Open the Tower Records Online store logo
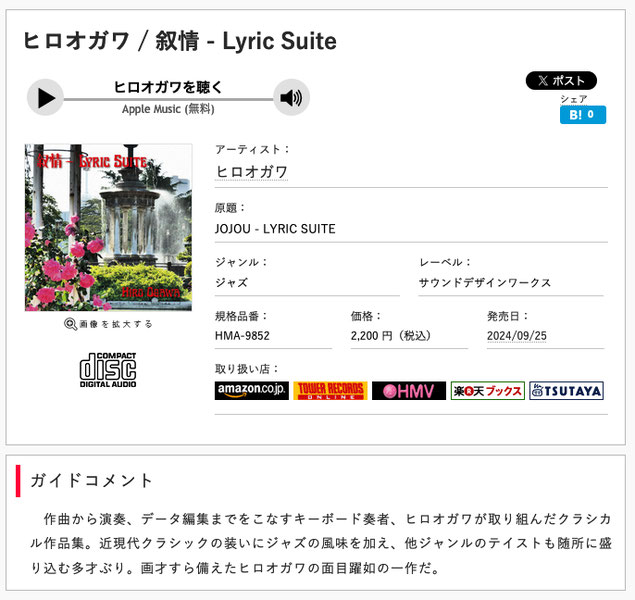 tap(330, 391)
